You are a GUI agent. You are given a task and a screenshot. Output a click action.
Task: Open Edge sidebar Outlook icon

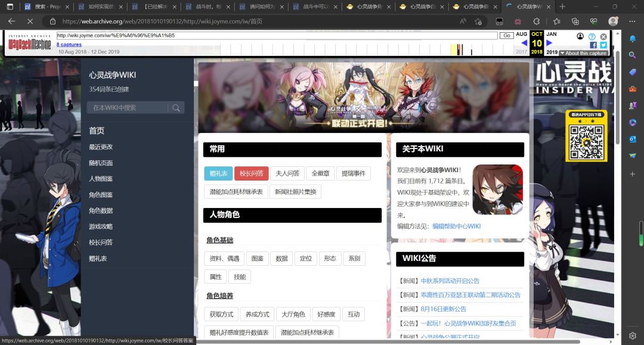(633, 139)
